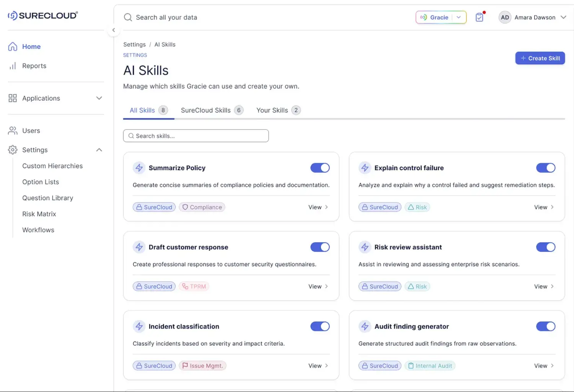574x392 pixels.
Task: Toggle off the Incident classification skill
Action: click(320, 326)
